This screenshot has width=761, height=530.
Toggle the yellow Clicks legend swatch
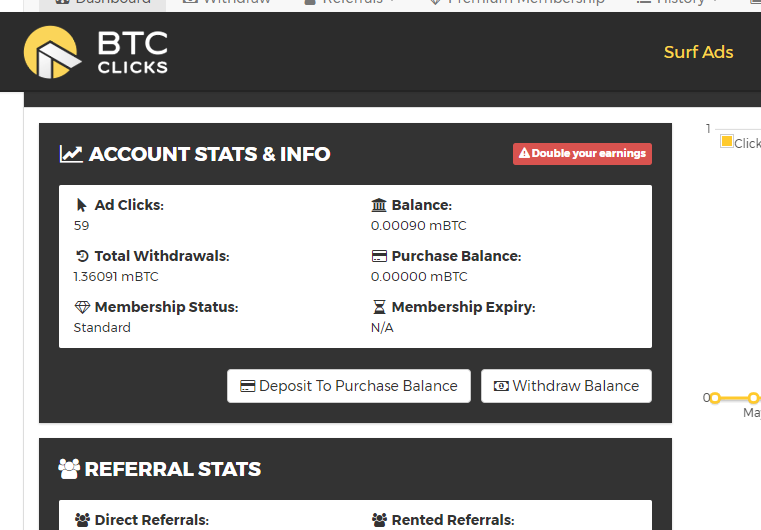point(727,142)
